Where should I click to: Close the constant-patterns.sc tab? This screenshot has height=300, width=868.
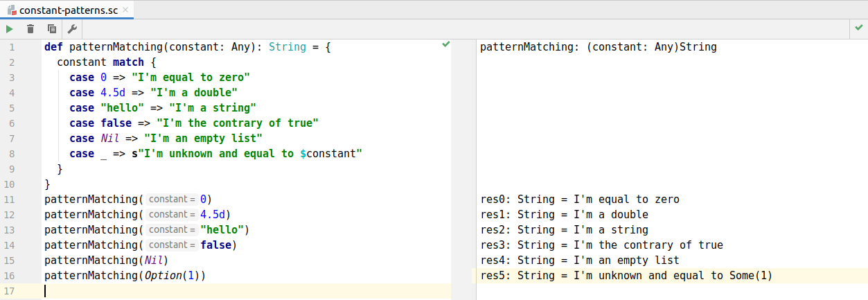coord(125,10)
